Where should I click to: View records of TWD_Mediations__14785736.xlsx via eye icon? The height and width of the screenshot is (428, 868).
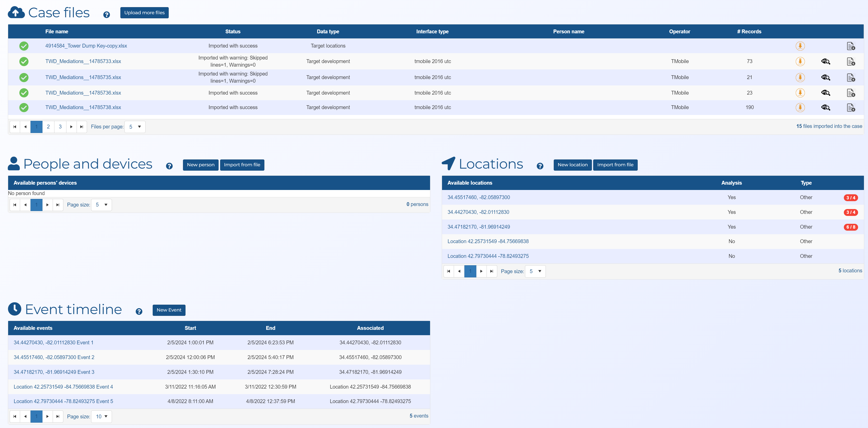(x=825, y=93)
